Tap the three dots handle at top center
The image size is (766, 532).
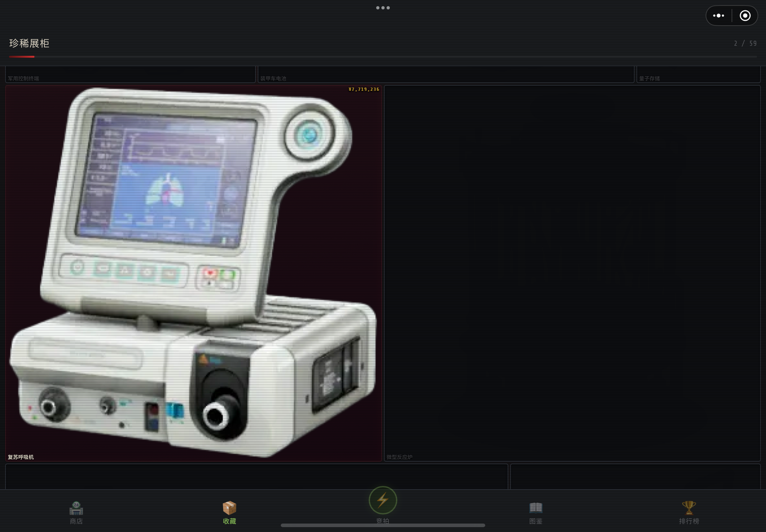click(383, 8)
